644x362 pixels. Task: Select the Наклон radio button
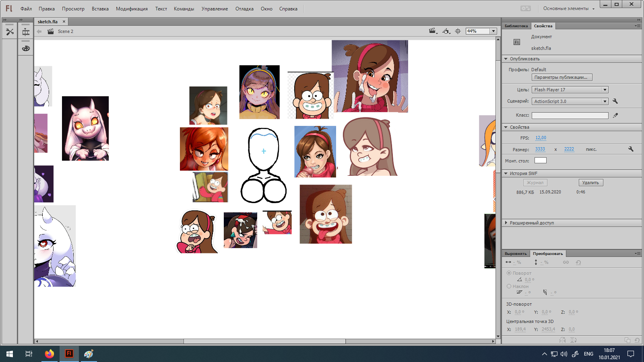[509, 286]
